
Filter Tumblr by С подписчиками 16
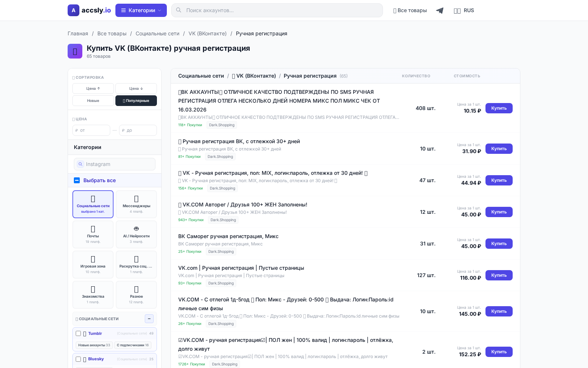(x=133, y=345)
